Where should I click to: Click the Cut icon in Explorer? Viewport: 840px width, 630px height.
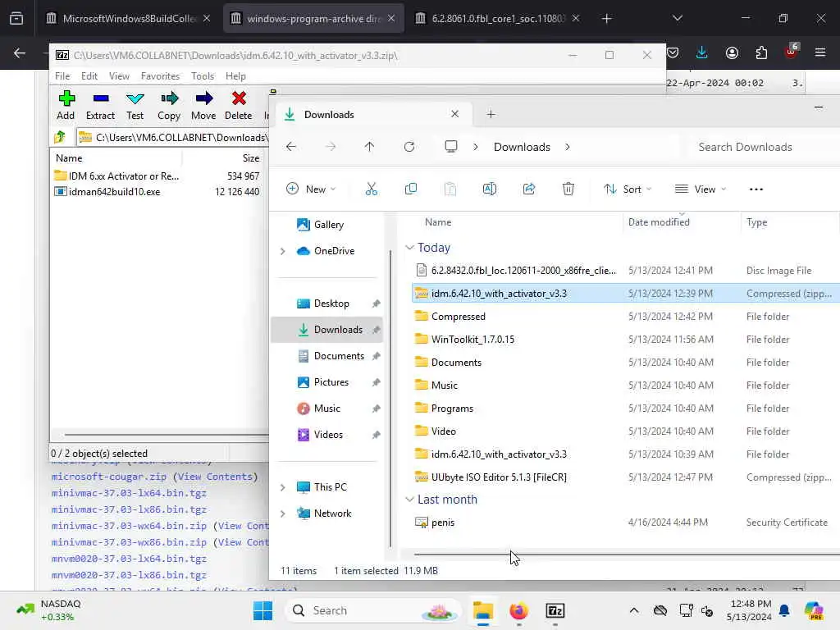pos(372,189)
